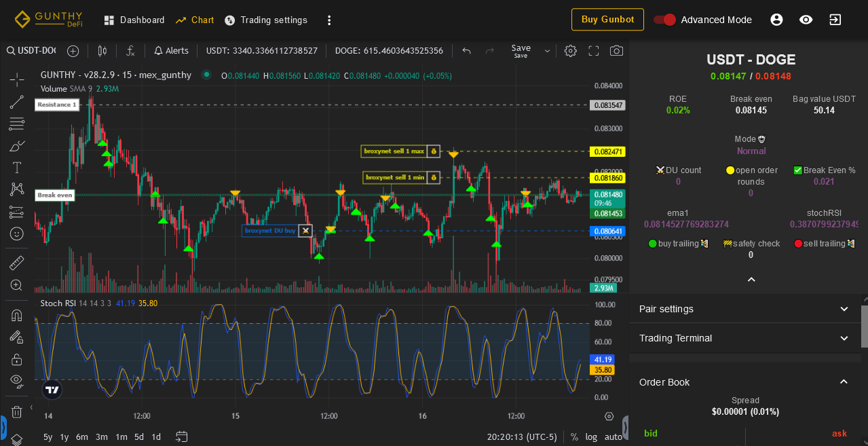Take a chart snapshot with camera icon
868x446 pixels.
pyautogui.click(x=616, y=51)
